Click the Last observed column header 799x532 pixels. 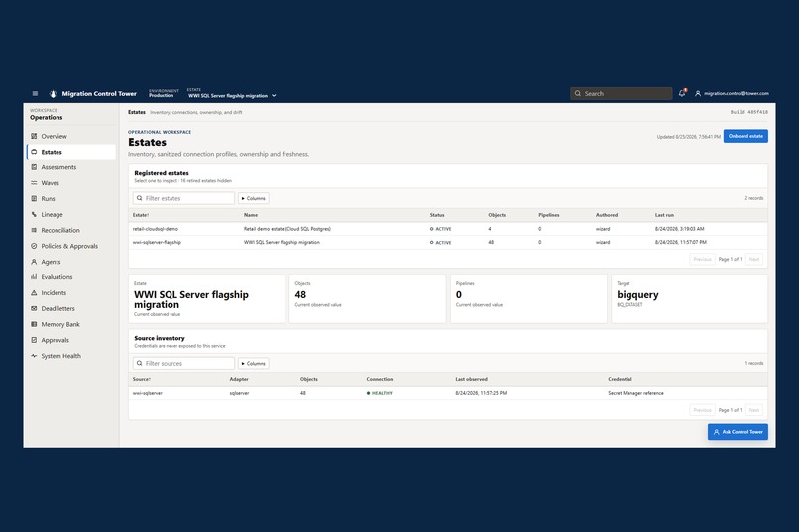click(x=471, y=379)
